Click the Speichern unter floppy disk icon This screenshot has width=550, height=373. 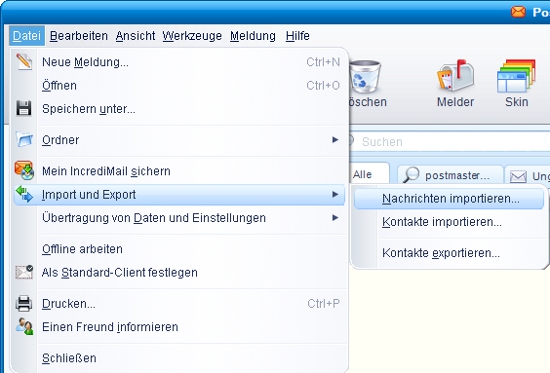point(24,108)
